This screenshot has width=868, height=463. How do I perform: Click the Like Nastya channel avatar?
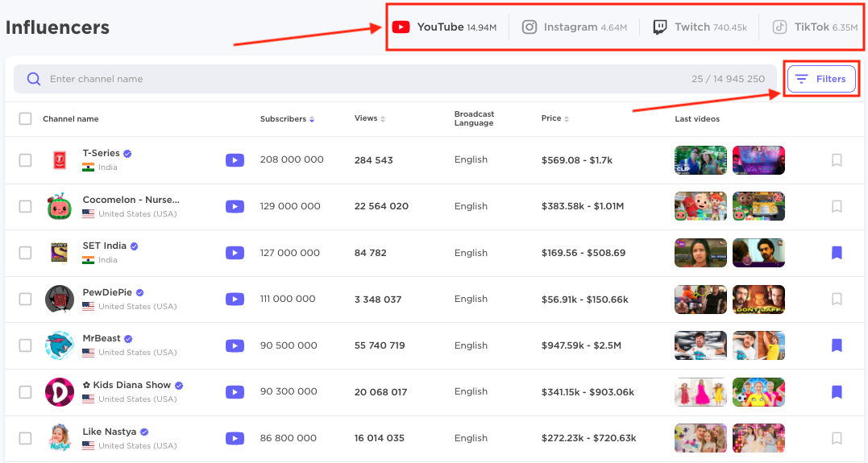pos(59,438)
